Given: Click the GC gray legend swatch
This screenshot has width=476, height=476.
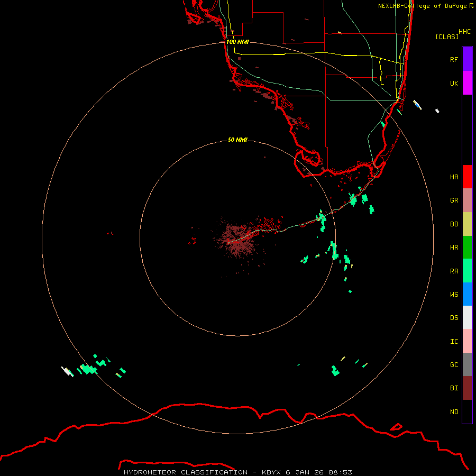Looking at the screenshot, I should pos(467,364).
